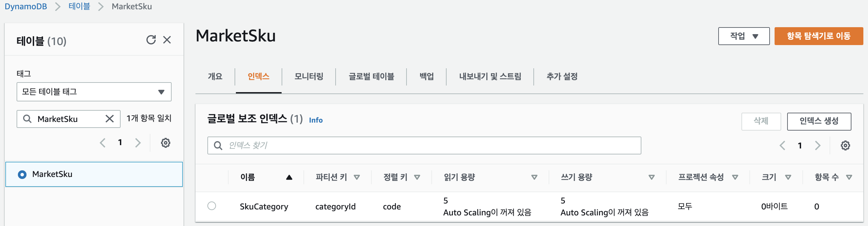Click the 1개 항목 일치 text

(x=149, y=118)
